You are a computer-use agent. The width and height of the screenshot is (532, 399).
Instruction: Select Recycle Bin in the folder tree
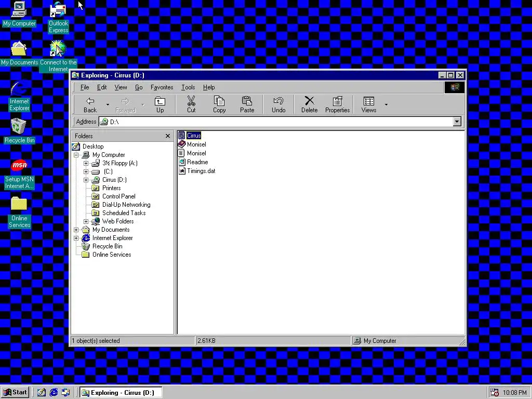point(107,246)
